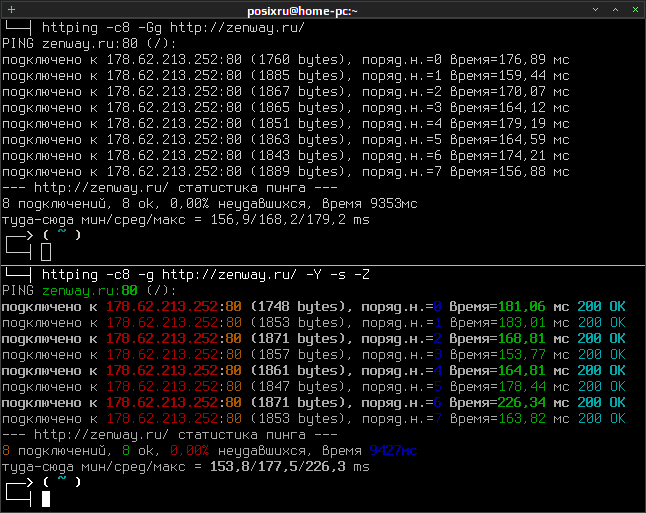The width and height of the screenshot is (646, 513).
Task: Click time value 164,12 in upper pane
Action: pyautogui.click(x=522, y=108)
